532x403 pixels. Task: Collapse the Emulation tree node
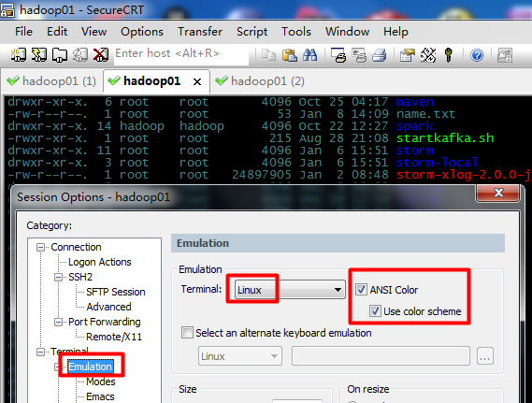(x=57, y=367)
